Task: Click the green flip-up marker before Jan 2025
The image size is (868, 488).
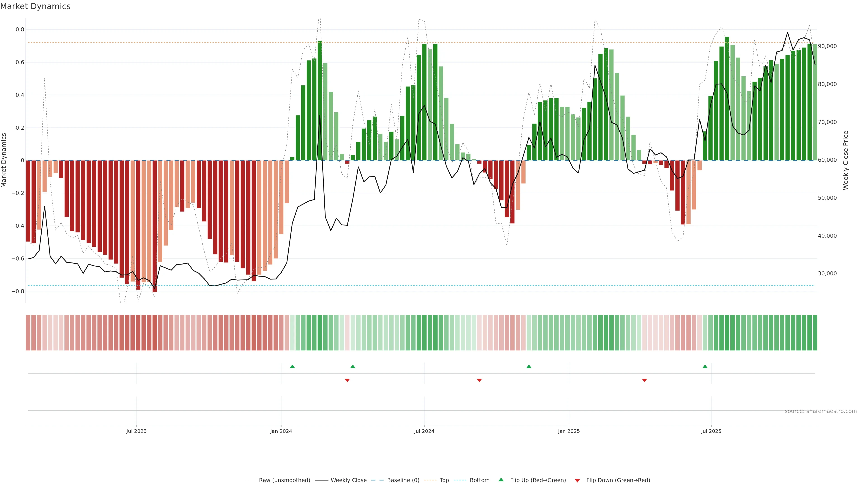Action: point(529,366)
